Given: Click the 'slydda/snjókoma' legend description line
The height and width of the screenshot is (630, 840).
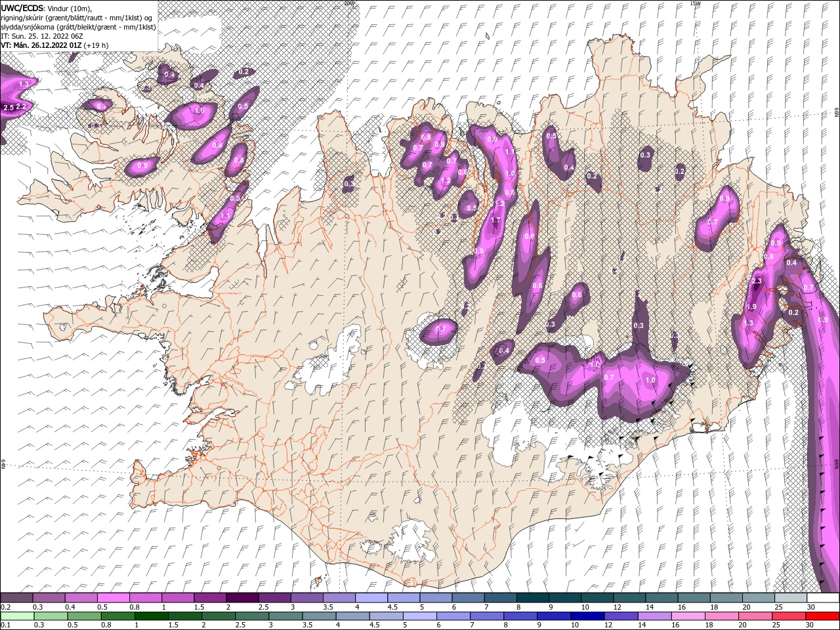Looking at the screenshot, I should (x=78, y=27).
